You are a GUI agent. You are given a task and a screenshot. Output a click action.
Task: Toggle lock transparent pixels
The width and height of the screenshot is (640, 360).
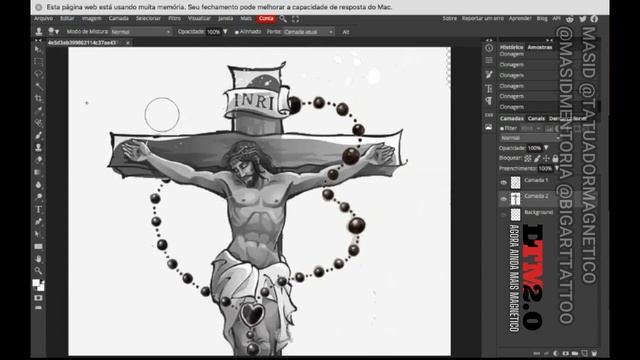528,158
